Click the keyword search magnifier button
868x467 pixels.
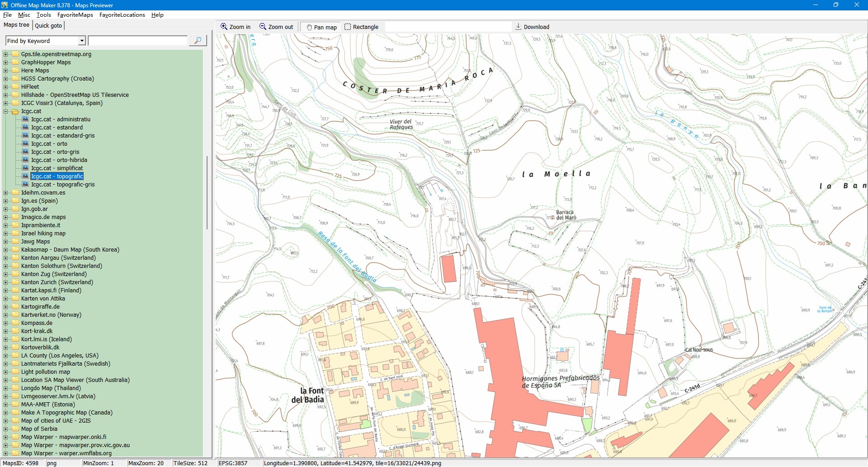click(198, 41)
